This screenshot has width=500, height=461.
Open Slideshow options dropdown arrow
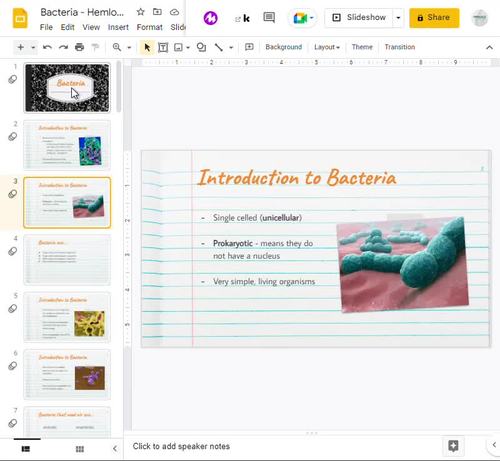pos(398,18)
